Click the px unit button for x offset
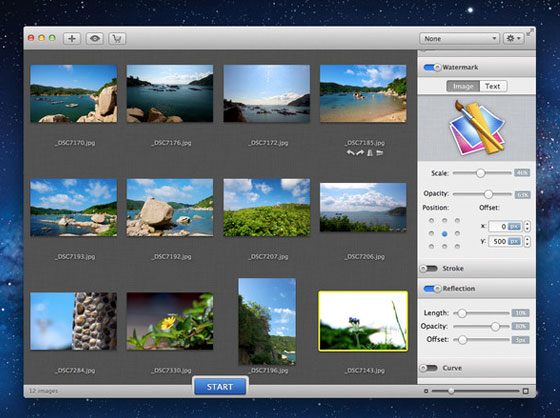Image resolution: width=560 pixels, height=418 pixels. coord(514,226)
